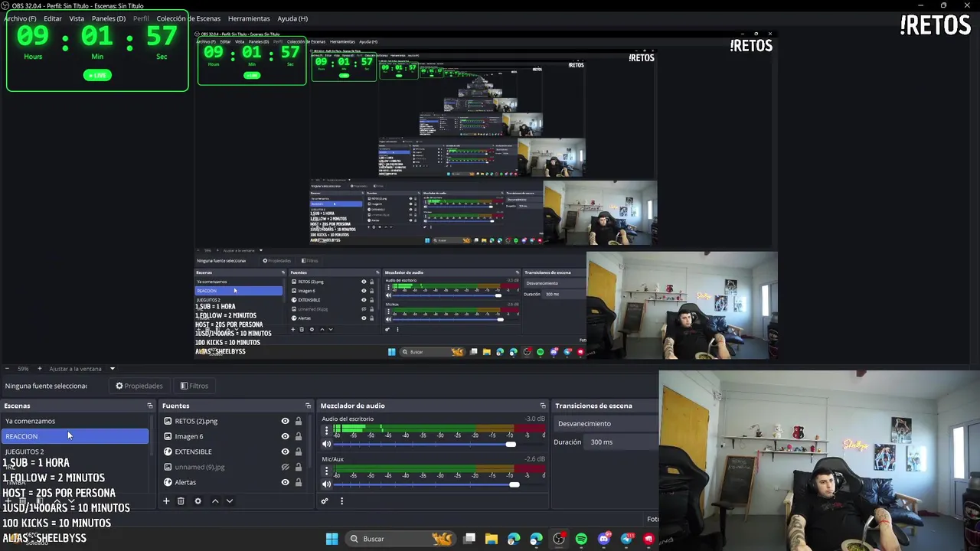Zoom out the preview with the minus icon
Image resolution: width=980 pixels, height=551 pixels.
coord(7,369)
